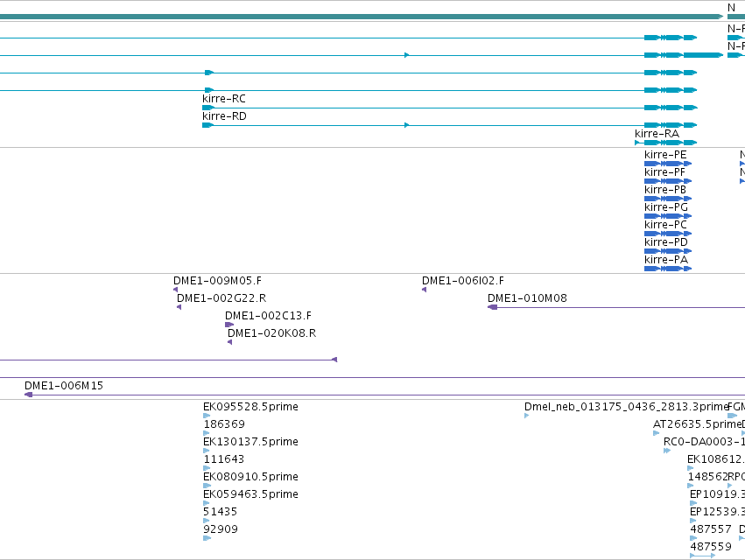Click the DME1-006M15 BAC label

pos(64,386)
